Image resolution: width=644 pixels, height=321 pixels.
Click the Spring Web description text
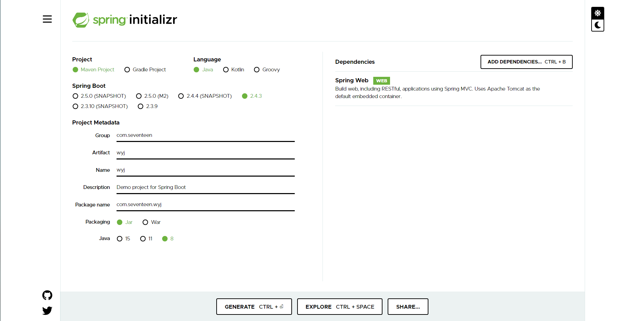point(437,93)
